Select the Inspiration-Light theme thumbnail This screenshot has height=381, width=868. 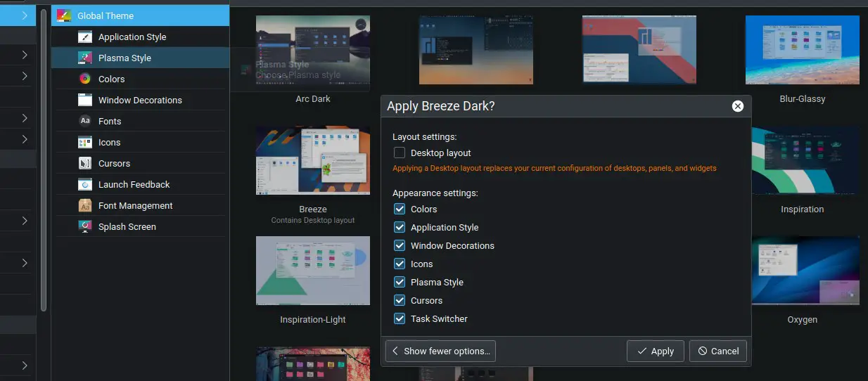pyautogui.click(x=313, y=271)
